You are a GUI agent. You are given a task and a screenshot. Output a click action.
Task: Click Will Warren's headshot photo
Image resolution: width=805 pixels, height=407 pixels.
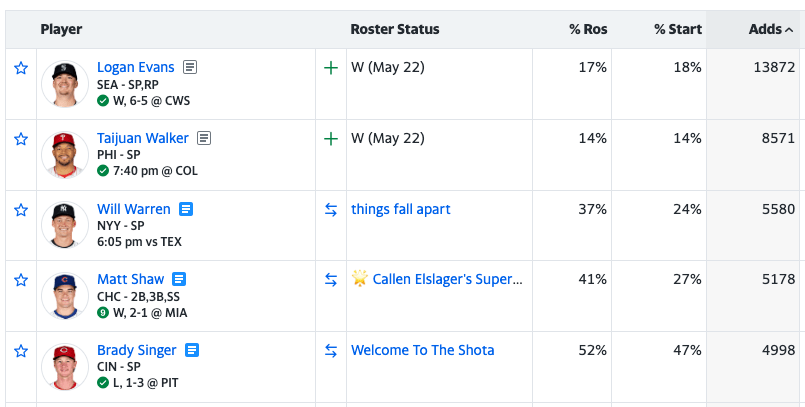pos(65,225)
